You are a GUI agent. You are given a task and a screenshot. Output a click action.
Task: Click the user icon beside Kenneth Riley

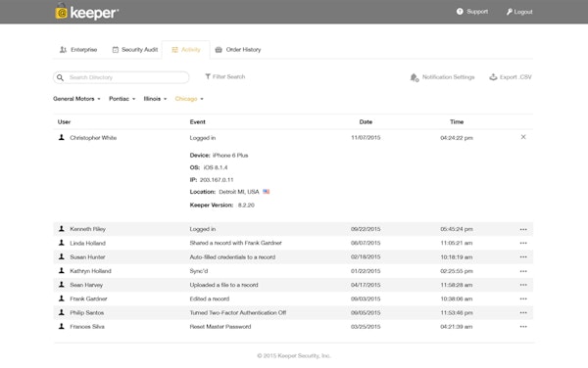coord(62,228)
